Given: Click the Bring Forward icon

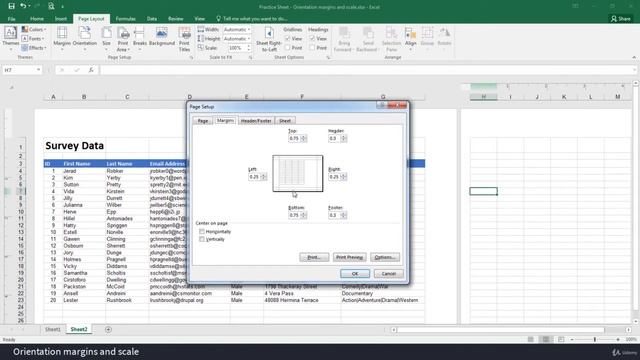Looking at the screenshot, I should 344,33.
